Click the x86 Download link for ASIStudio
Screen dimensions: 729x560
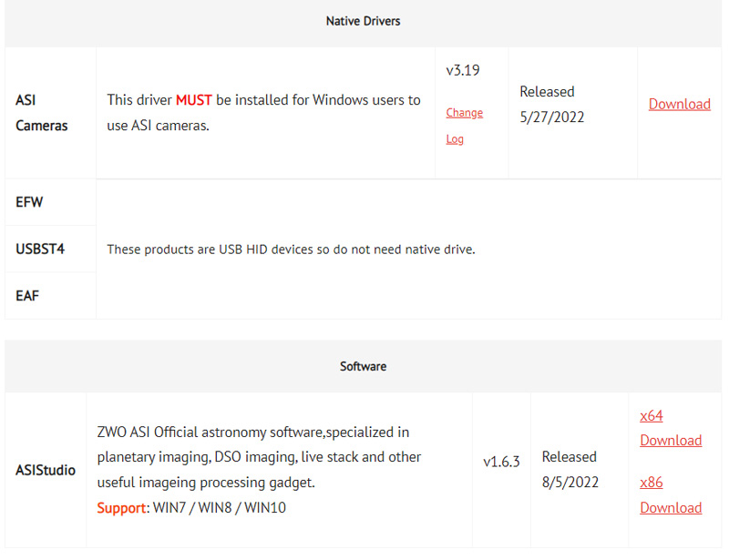[671, 495]
